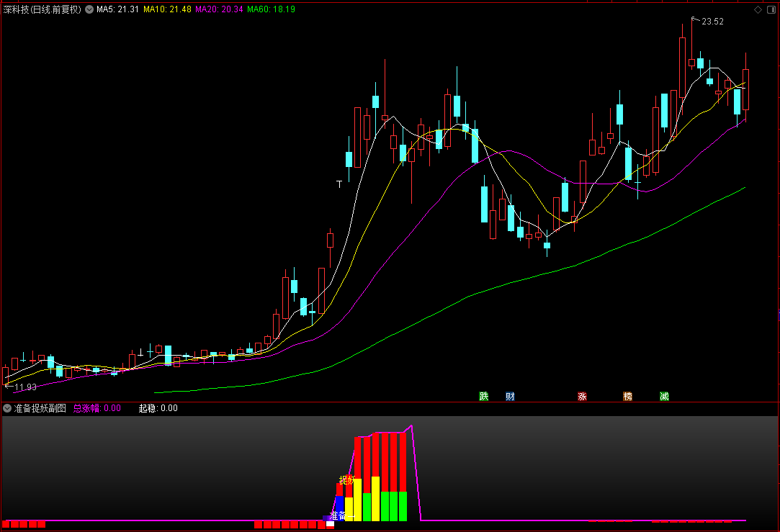
Task: Click the MA60 indicator label
Action: (271, 9)
